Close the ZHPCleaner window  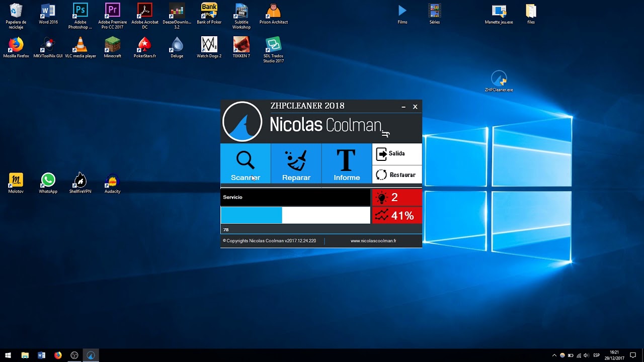tap(415, 107)
